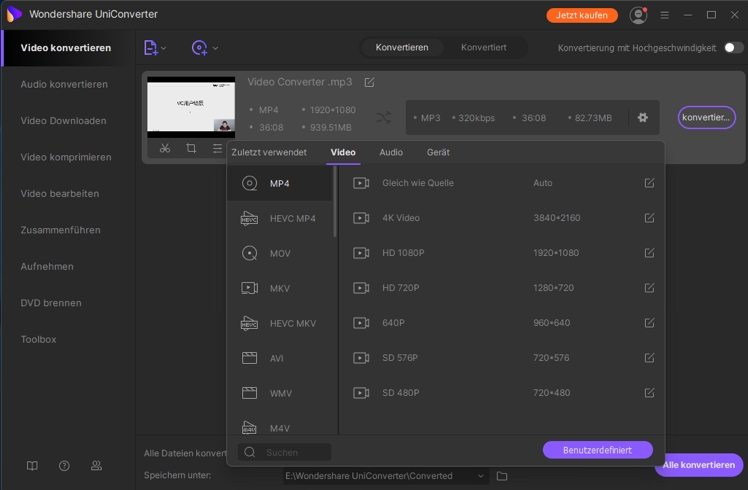The image size is (748, 490).
Task: Select Video Downloaden in sidebar
Action: click(x=63, y=121)
